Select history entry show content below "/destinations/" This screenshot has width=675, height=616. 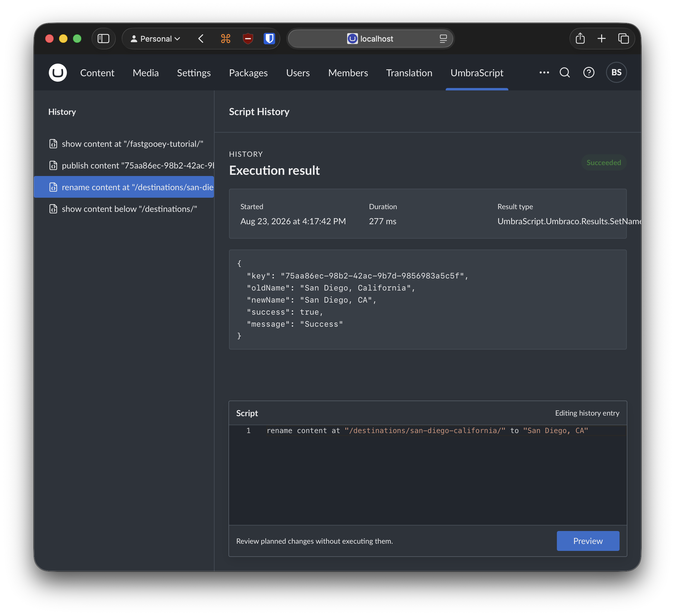pyautogui.click(x=124, y=209)
